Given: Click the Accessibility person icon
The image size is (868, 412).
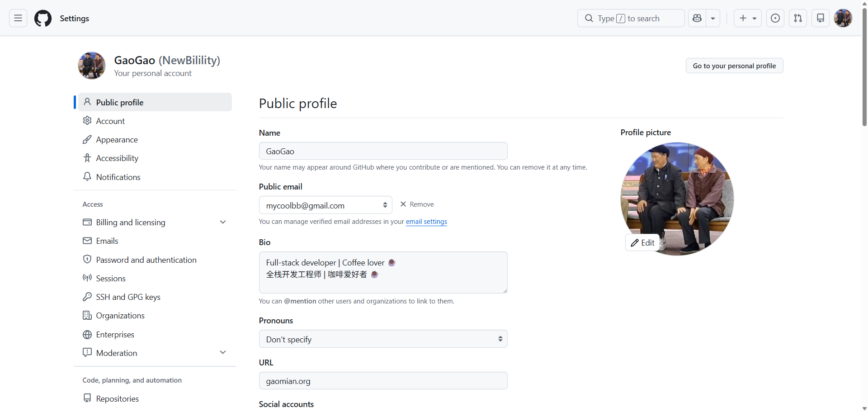Looking at the screenshot, I should pos(87,157).
